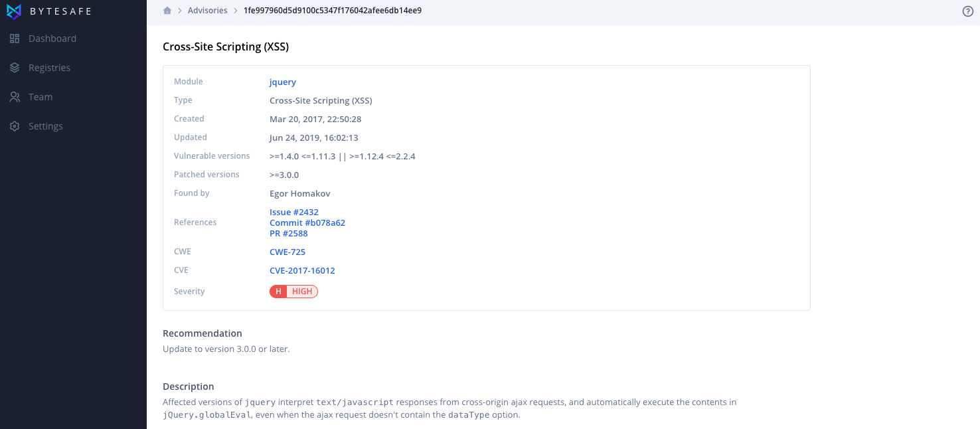Click the patched versions value >=3.0.0
The image size is (980, 429).
coord(284,175)
